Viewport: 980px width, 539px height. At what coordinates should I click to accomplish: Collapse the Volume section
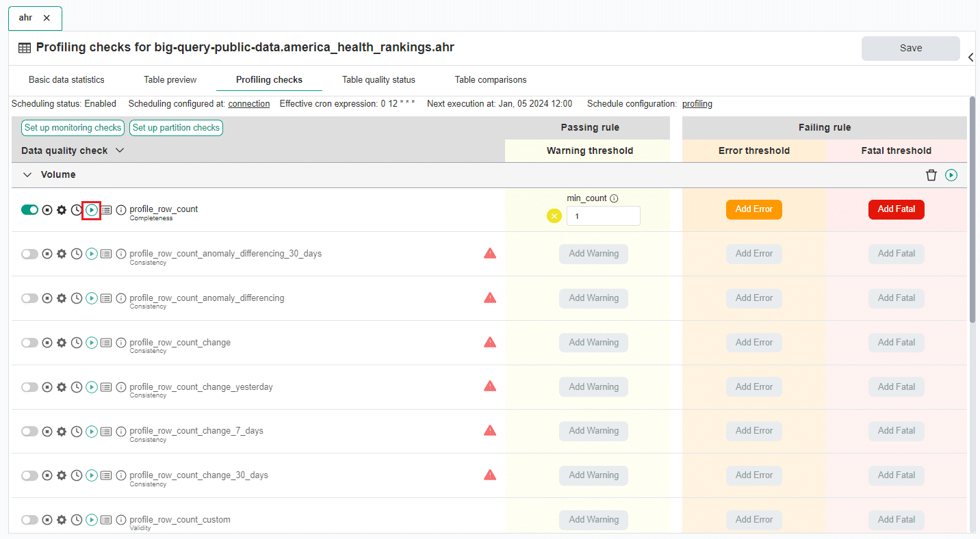(26, 174)
